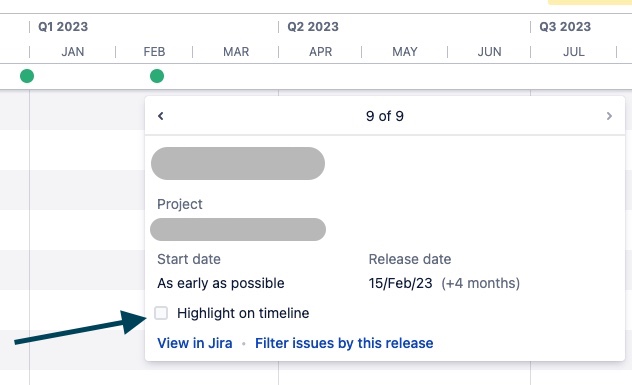Click Filter issues by this release link
Image resolution: width=632 pixels, height=385 pixels.
point(344,343)
